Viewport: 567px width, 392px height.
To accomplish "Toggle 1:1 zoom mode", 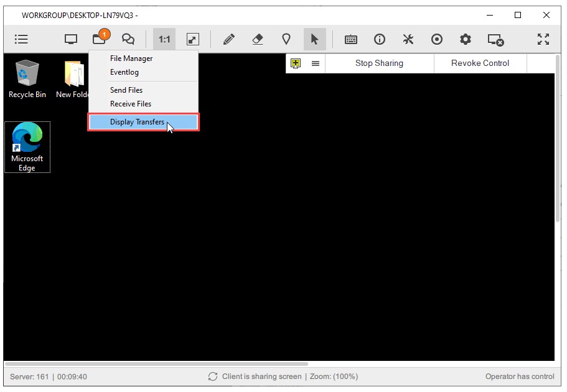I will coord(163,39).
